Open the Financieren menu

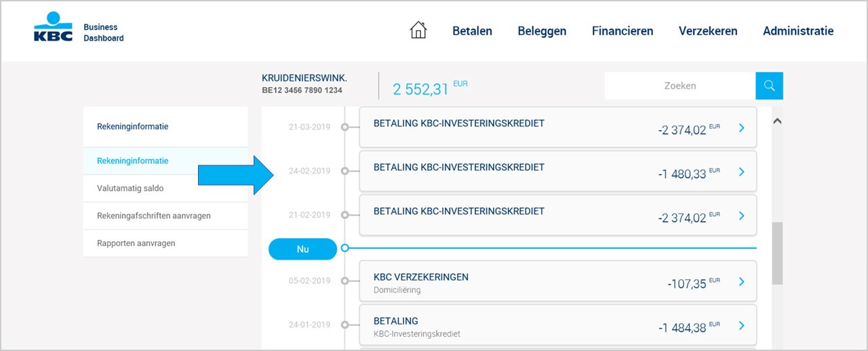pos(623,30)
